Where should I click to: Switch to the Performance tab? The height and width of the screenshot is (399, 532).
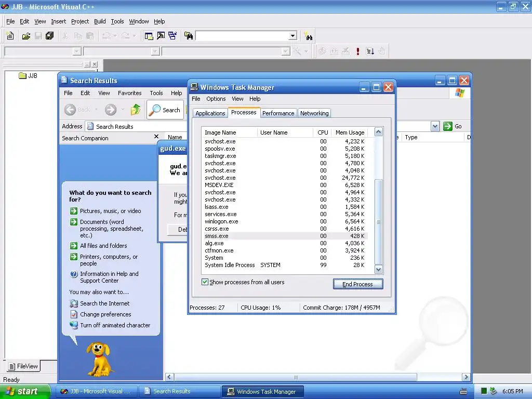[x=278, y=113]
